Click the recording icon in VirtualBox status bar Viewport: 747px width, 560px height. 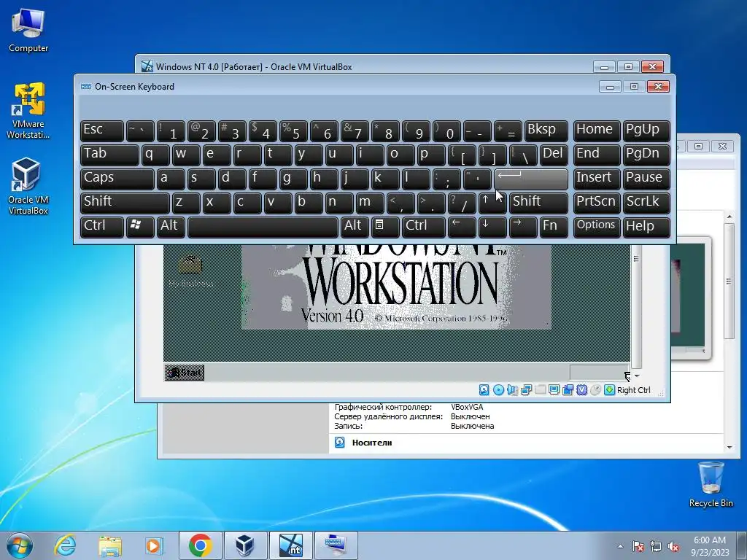pyautogui.click(x=568, y=390)
